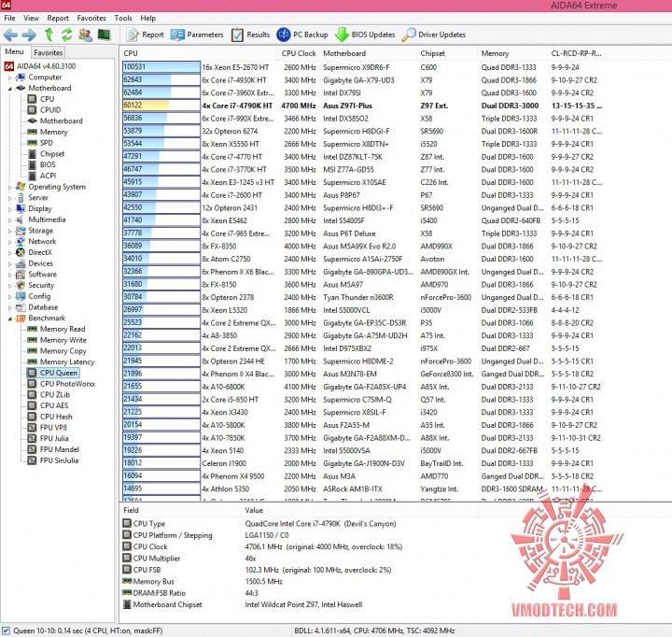Expand the Display tree node
The width and height of the screenshot is (672, 637).
coord(10,209)
